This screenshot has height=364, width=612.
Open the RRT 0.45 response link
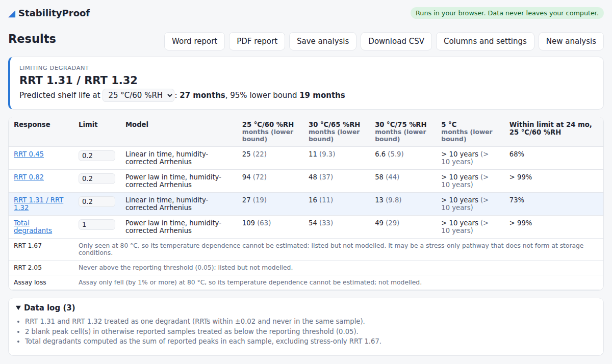[x=29, y=154]
